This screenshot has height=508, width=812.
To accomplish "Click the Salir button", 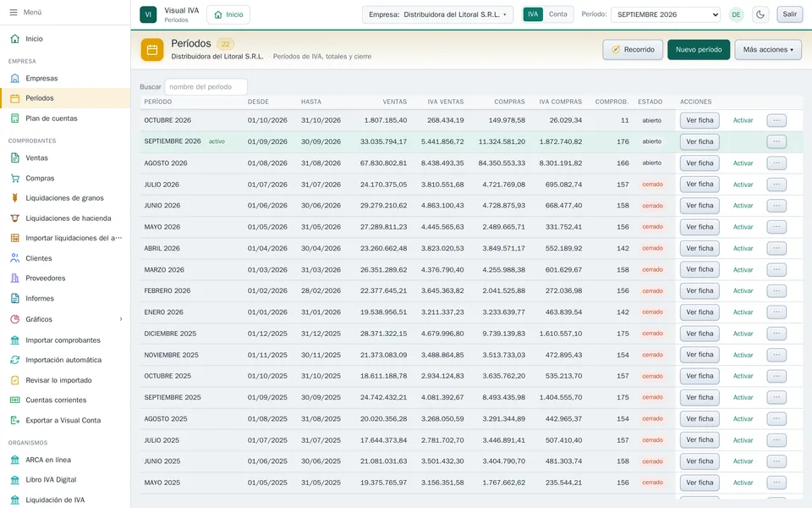I will coord(790,14).
